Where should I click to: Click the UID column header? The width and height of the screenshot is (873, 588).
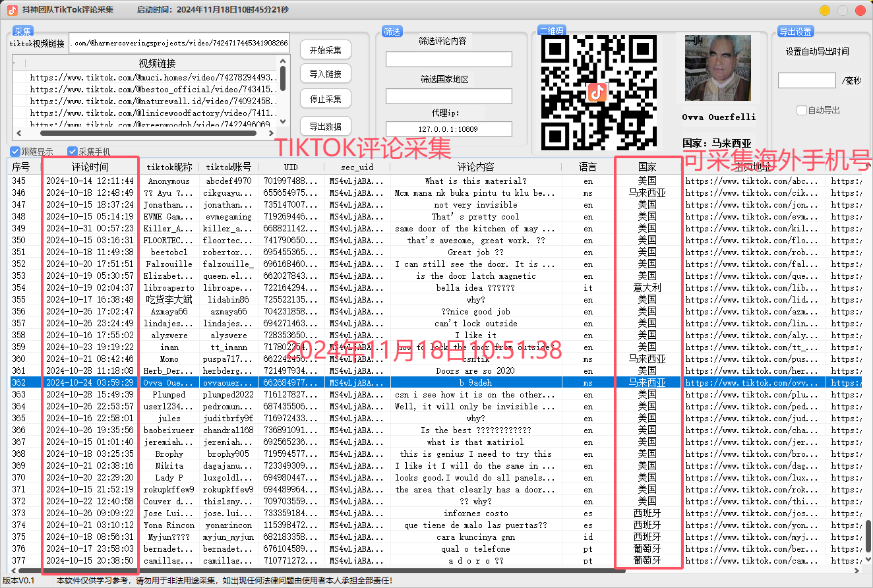(291, 167)
